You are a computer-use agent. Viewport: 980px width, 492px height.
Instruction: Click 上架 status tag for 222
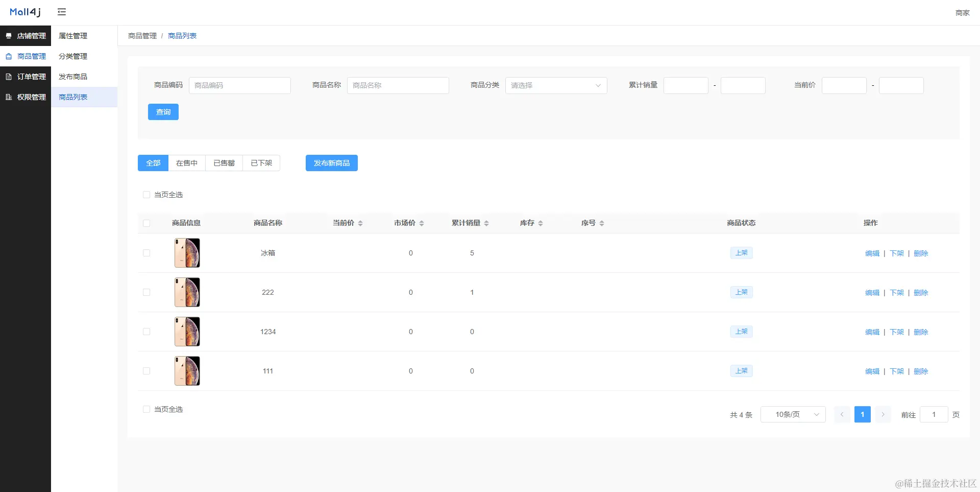(741, 292)
